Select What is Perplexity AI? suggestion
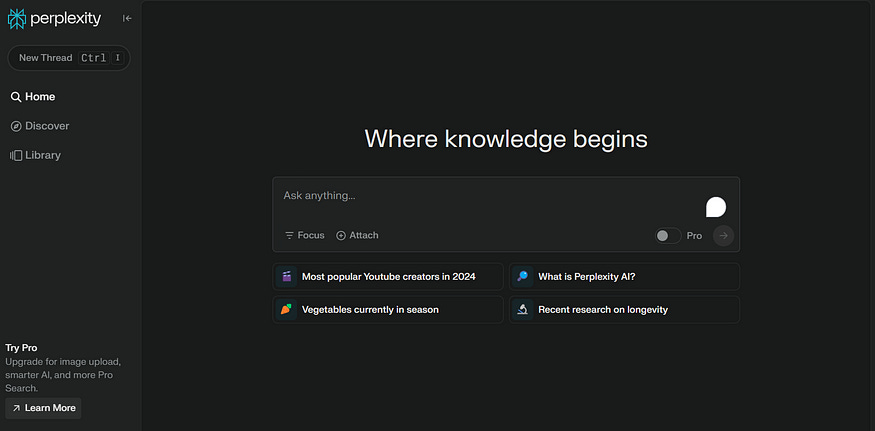The image size is (875, 431). [x=624, y=276]
